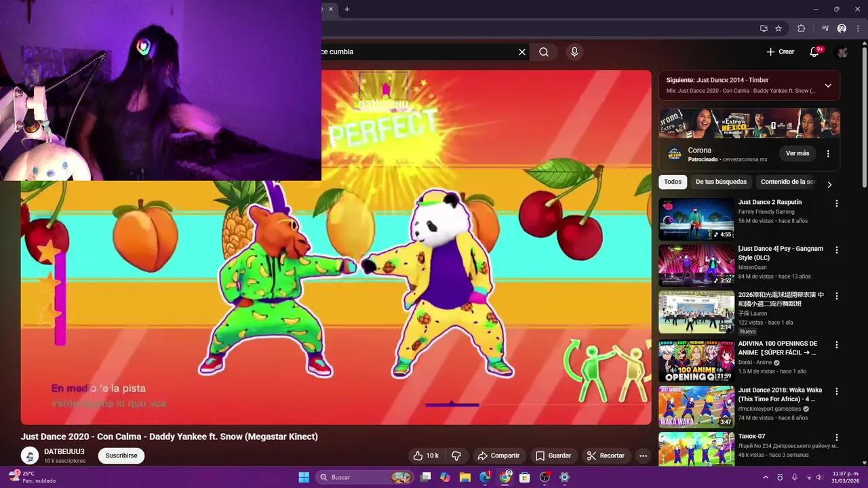Open options for Танок-07 video
The height and width of the screenshot is (488, 868).
[836, 437]
